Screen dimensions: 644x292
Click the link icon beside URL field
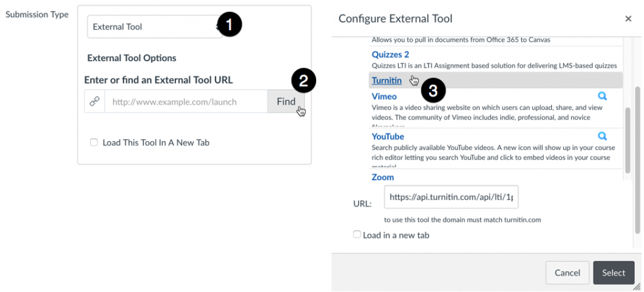coord(94,102)
